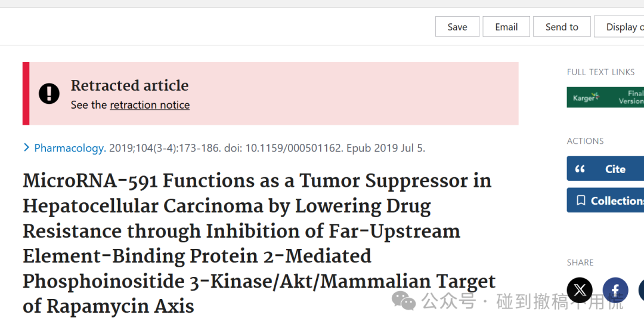
Task: Open the Pharmacology journal link
Action: [70, 148]
